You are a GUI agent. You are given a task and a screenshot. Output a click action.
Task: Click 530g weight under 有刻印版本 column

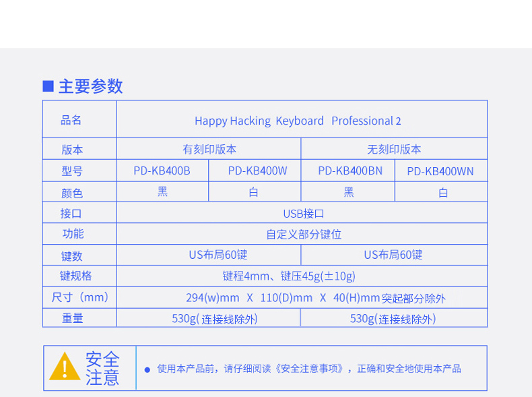click(x=215, y=319)
